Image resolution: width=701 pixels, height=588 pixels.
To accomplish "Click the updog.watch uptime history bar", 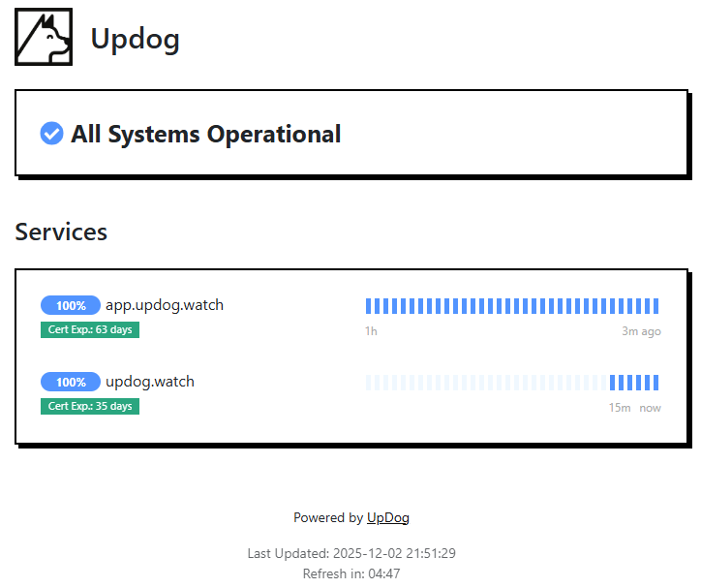I will [512, 383].
